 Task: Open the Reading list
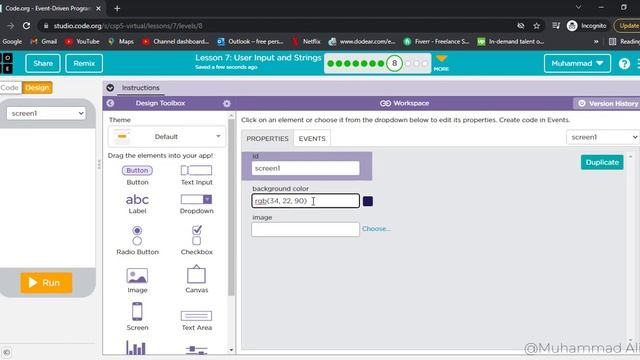(624, 41)
